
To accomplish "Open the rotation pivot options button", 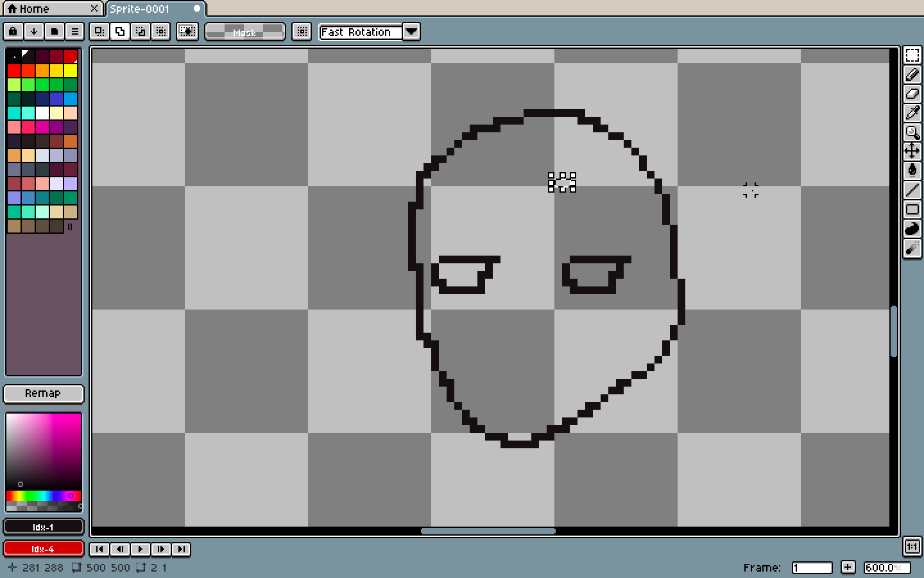I will pos(302,31).
